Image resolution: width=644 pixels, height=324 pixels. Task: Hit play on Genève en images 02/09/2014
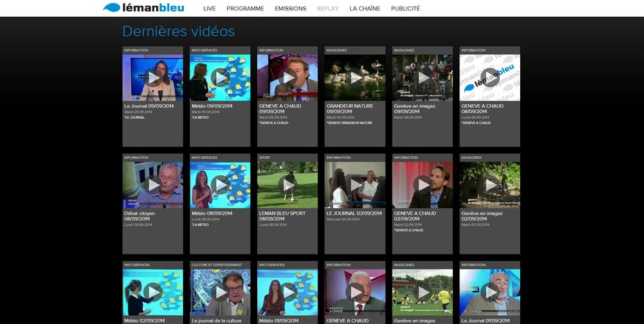coord(489,185)
